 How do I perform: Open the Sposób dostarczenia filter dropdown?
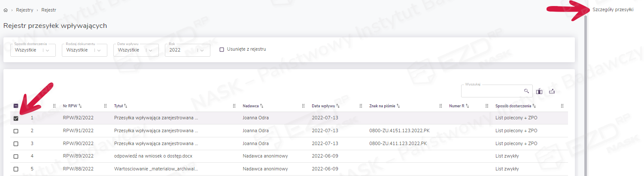click(47, 50)
